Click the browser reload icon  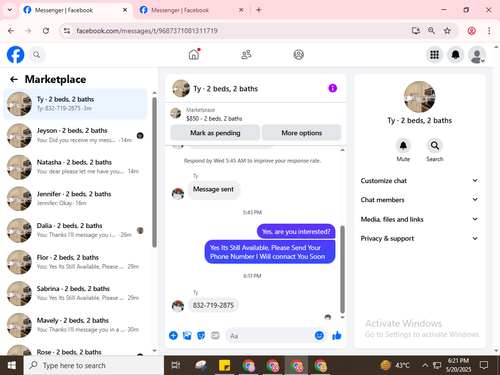coord(46,31)
